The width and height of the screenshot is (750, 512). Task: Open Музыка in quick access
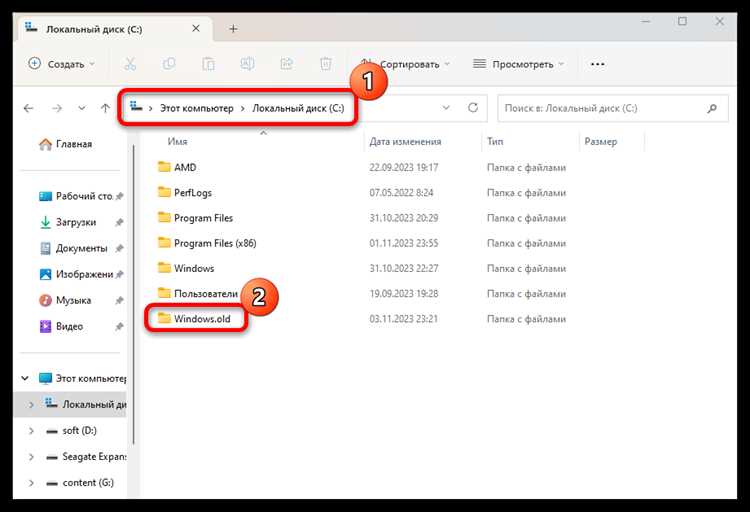[65, 301]
